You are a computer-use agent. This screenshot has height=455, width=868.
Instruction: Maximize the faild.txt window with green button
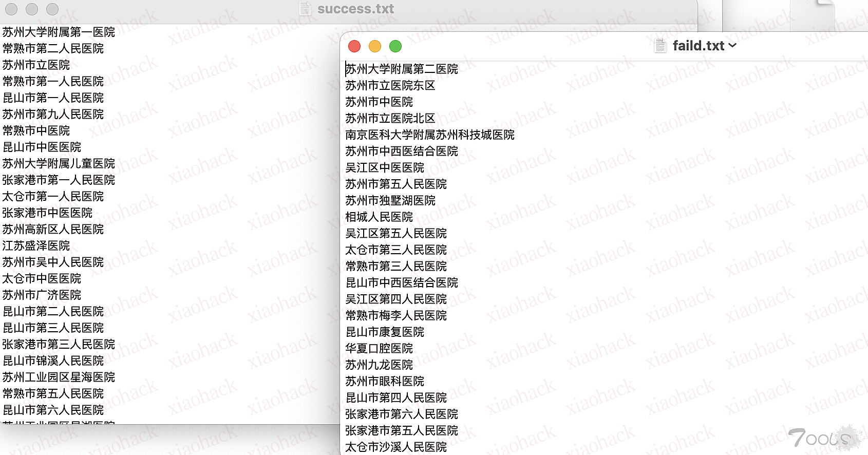coord(395,46)
